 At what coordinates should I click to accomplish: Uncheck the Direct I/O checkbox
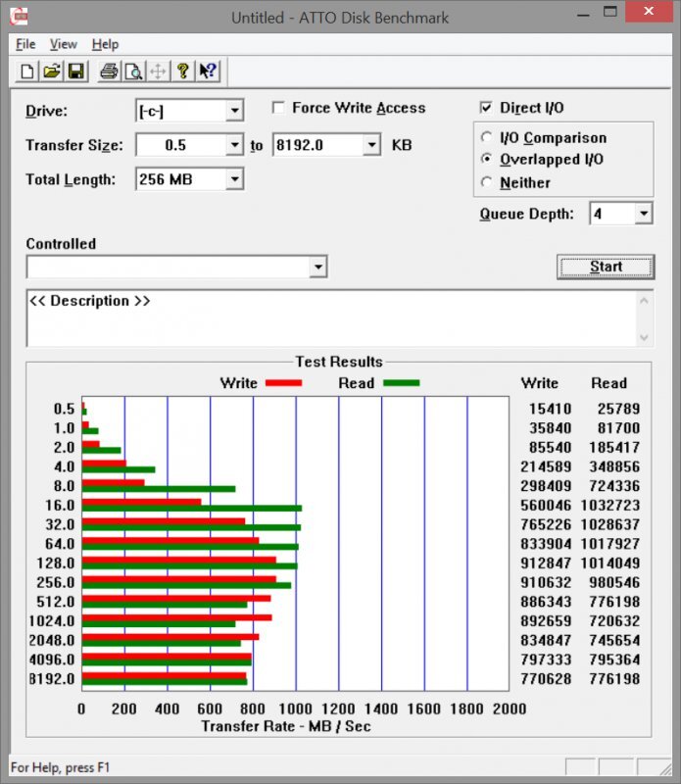point(487,108)
